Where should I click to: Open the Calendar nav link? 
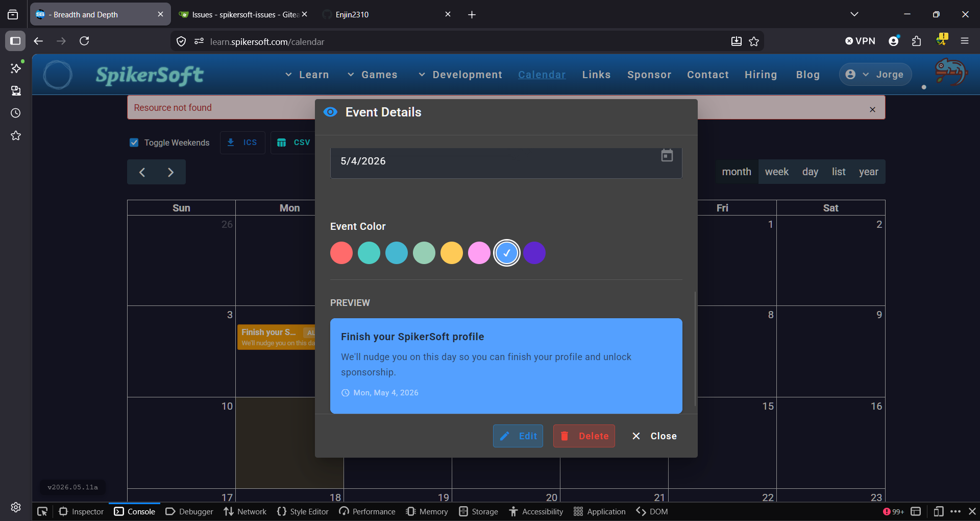point(542,75)
